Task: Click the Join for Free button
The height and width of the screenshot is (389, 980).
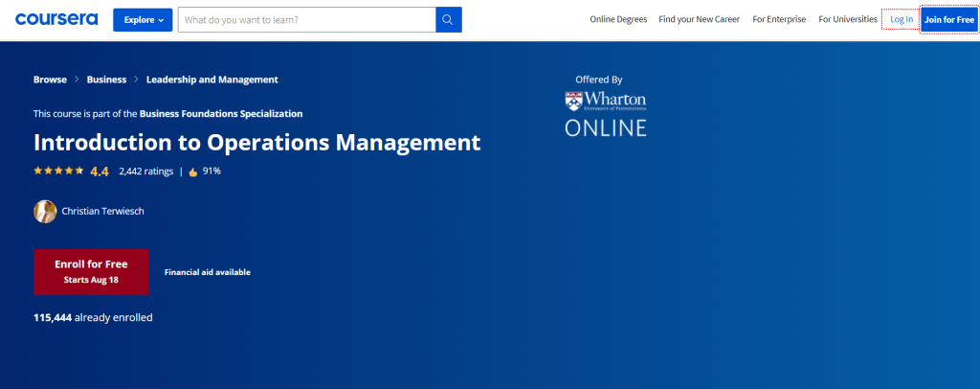Action: point(948,19)
